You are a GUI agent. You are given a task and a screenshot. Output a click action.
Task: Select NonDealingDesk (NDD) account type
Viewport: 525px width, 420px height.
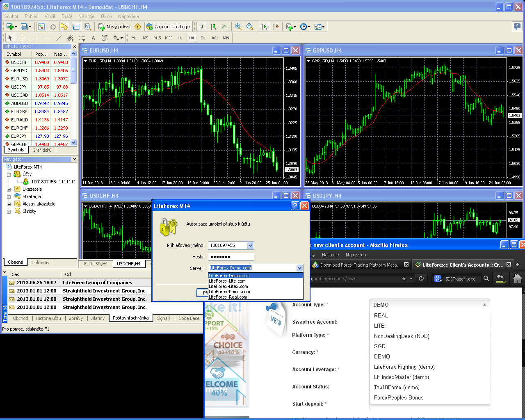coord(430,336)
